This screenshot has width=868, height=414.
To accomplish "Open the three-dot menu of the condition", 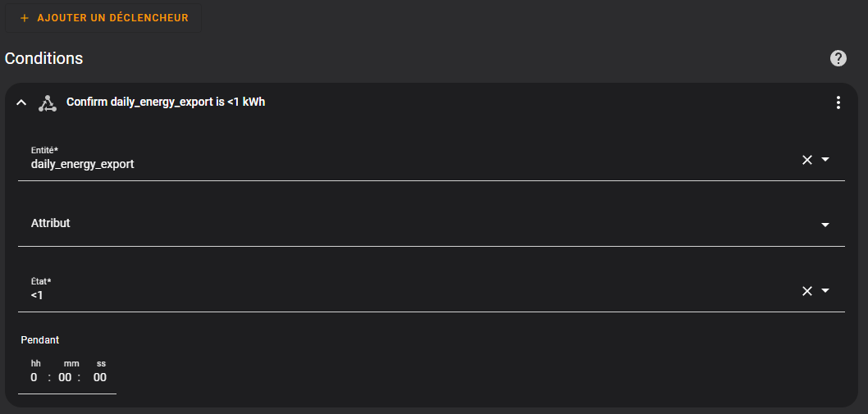I will click(x=838, y=102).
